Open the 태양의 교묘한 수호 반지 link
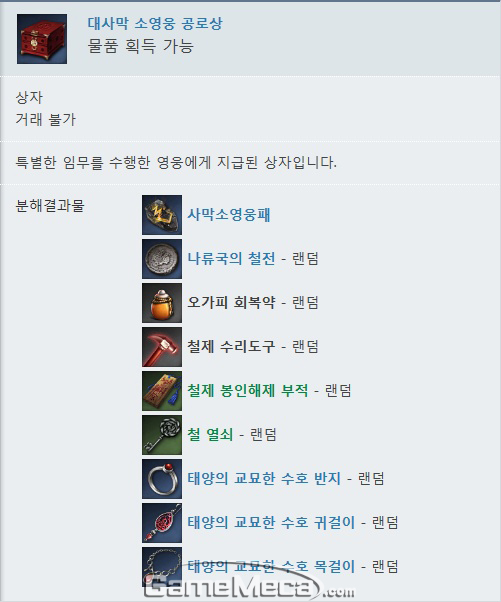 point(264,478)
